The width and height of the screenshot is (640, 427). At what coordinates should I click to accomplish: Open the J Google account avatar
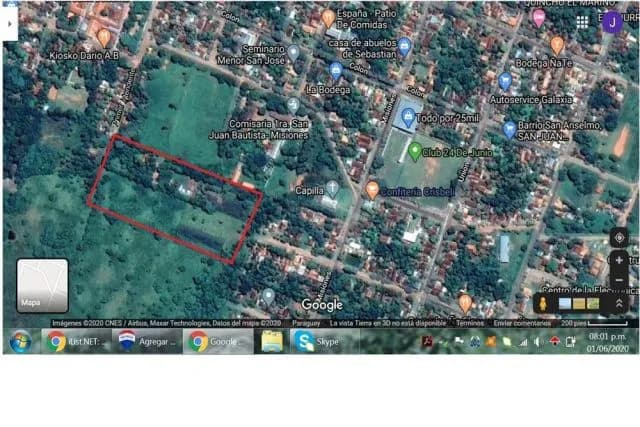pos(612,22)
